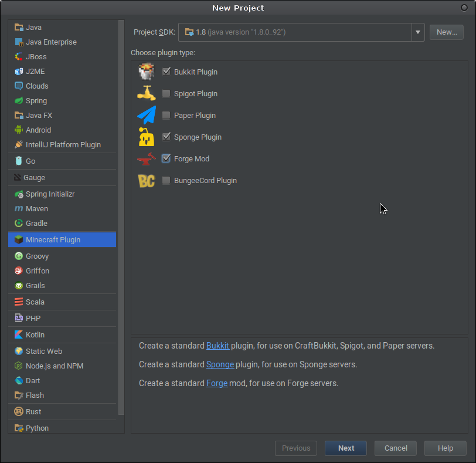
Task: Click the project type list scrollbar
Action: click(x=121, y=217)
